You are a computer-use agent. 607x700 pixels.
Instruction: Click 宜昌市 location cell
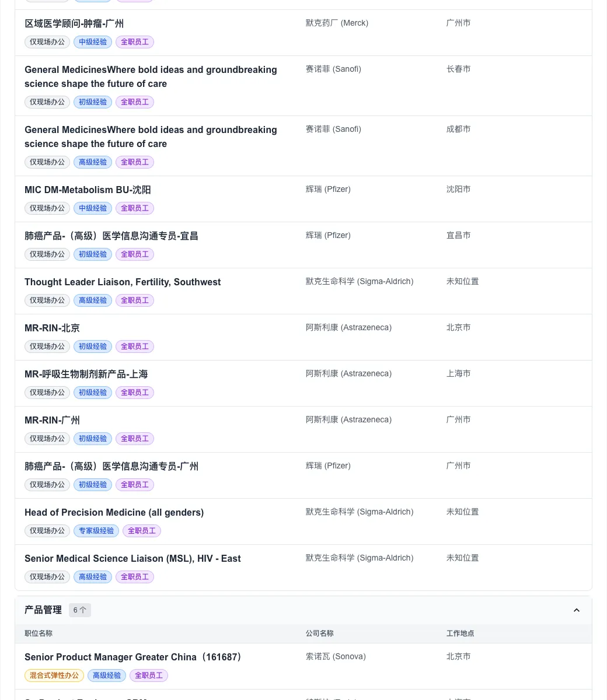459,236
